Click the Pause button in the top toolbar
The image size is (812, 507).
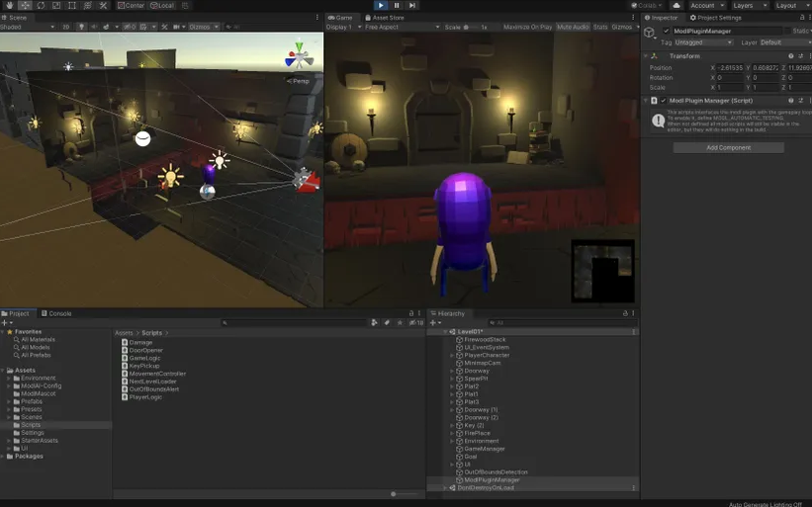click(397, 5)
